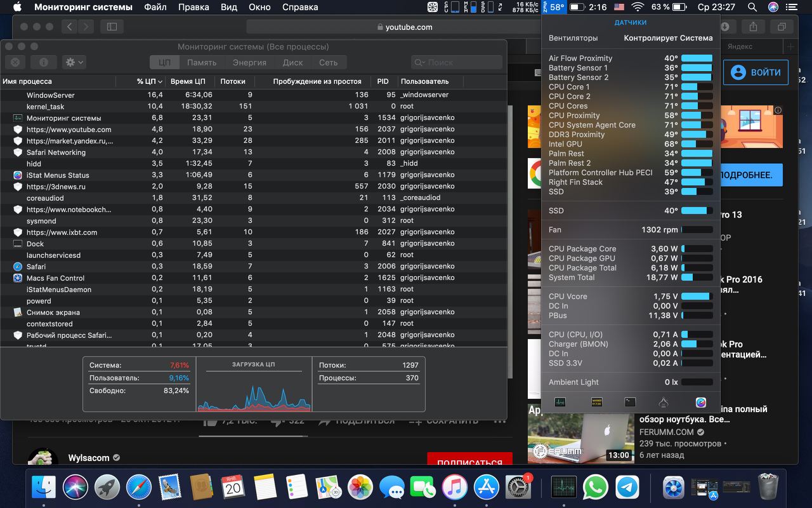Click the Fan 1302 rpm row

pos(631,230)
